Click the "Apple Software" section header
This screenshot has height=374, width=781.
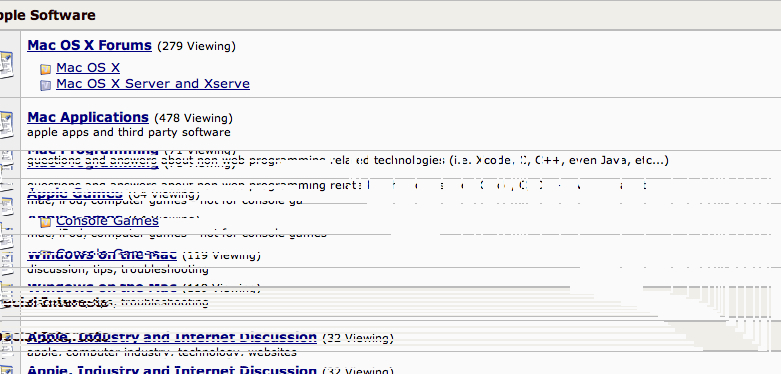(48, 15)
